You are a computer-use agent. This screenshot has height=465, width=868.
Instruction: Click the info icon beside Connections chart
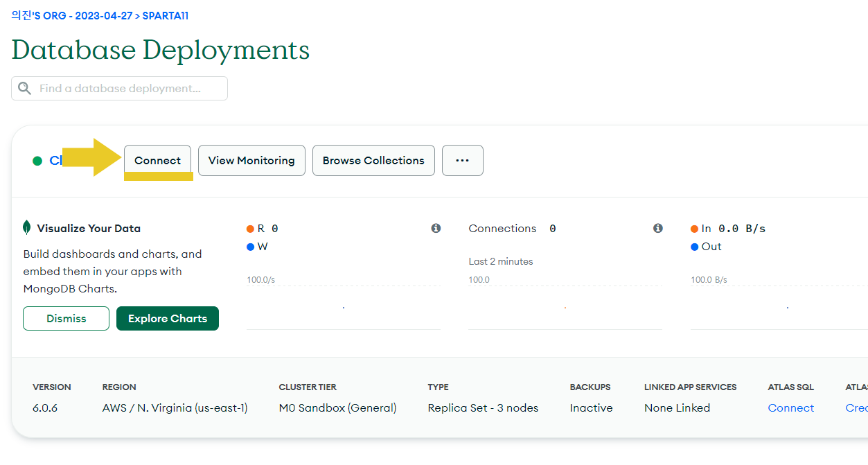tap(657, 228)
